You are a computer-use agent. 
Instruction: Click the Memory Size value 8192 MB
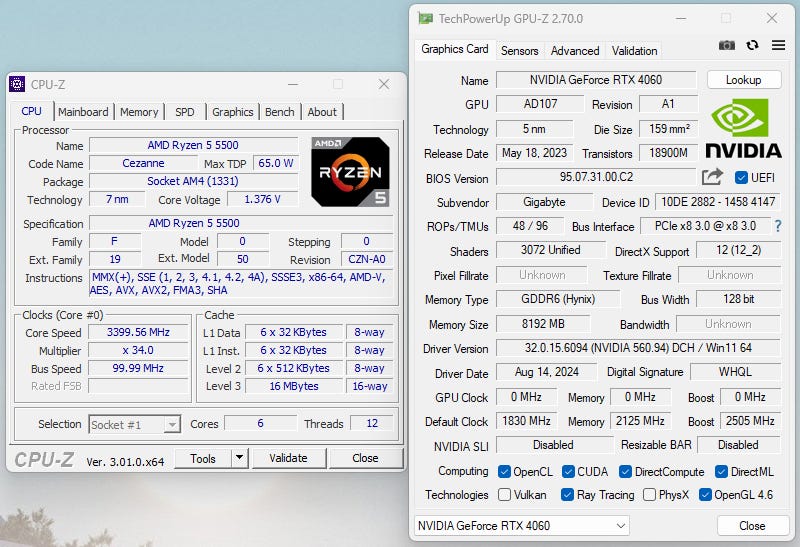pos(543,324)
